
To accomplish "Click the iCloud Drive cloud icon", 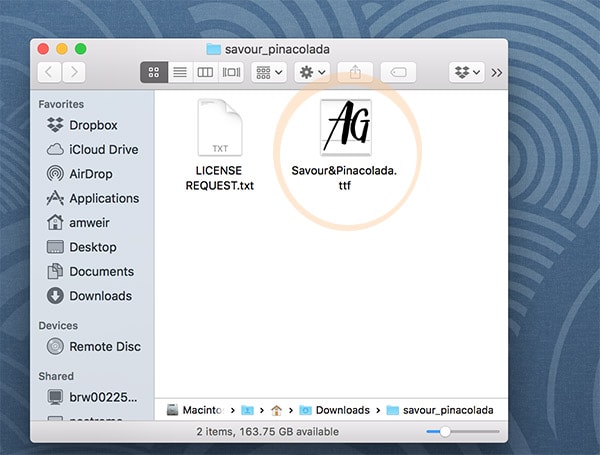I will (55, 149).
